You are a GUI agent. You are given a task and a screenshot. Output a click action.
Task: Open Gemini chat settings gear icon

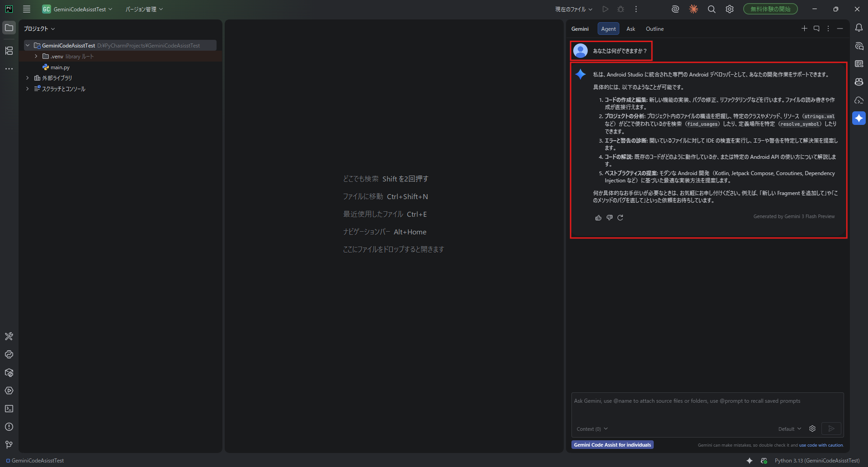812,429
